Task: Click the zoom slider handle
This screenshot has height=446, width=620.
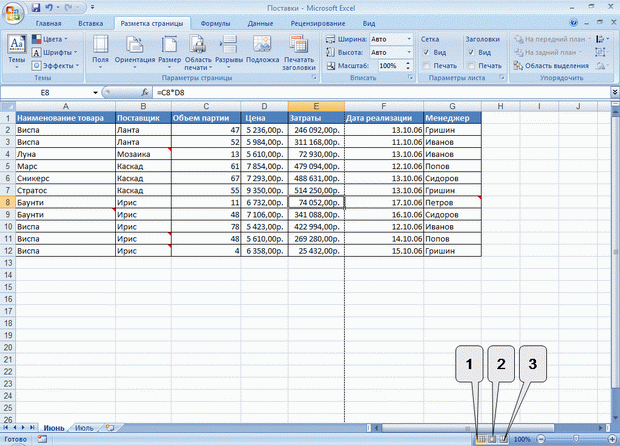Action: (x=576, y=439)
